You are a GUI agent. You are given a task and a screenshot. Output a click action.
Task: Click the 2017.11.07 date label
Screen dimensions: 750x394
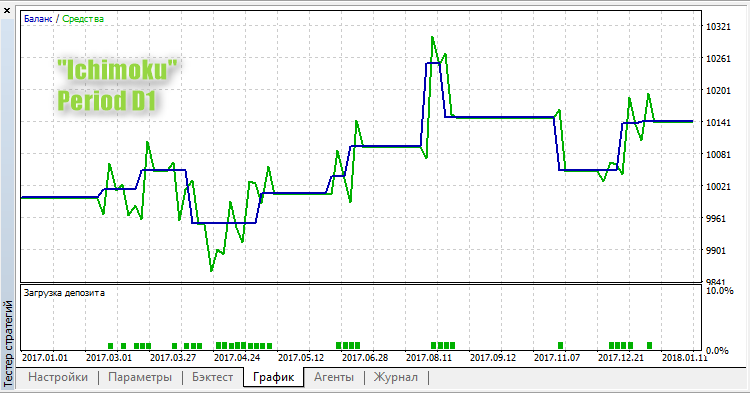pos(557,358)
